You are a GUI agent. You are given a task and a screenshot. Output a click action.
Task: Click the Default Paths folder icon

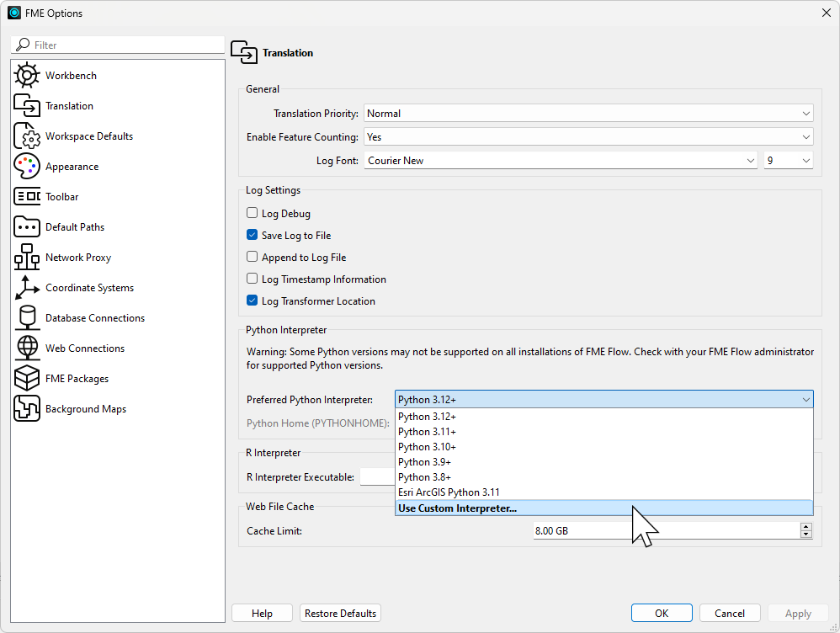coord(27,227)
